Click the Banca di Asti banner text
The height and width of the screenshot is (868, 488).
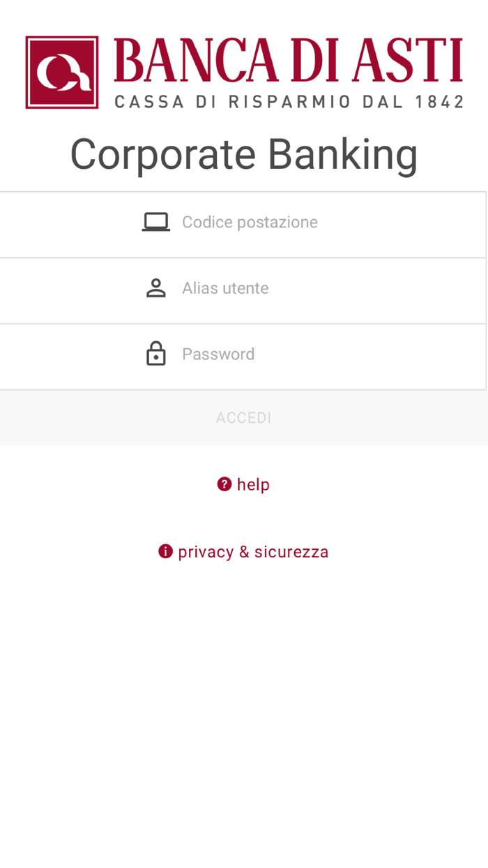pyautogui.click(x=289, y=61)
